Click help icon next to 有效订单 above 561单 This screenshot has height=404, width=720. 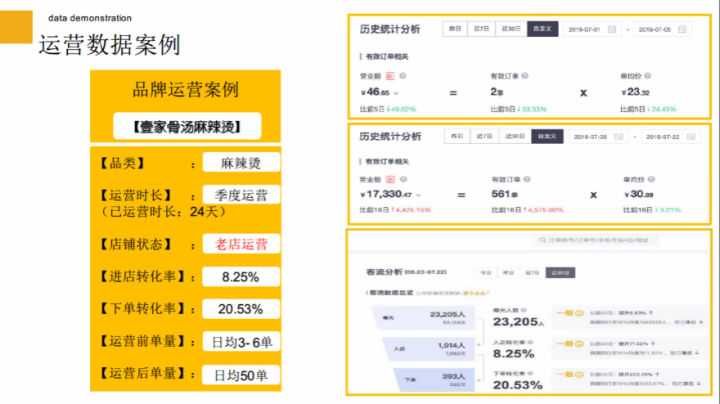[527, 179]
